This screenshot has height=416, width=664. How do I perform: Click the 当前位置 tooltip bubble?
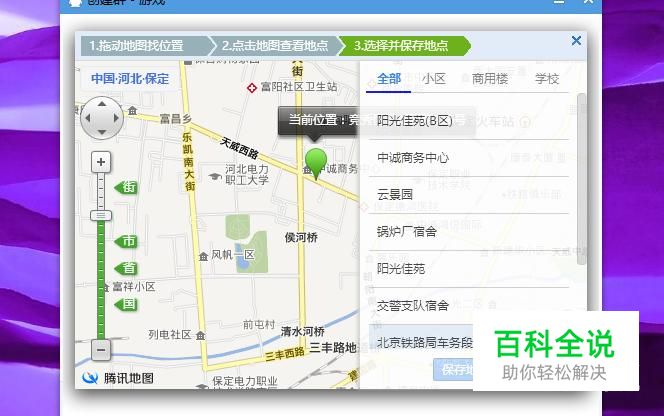tap(318, 120)
